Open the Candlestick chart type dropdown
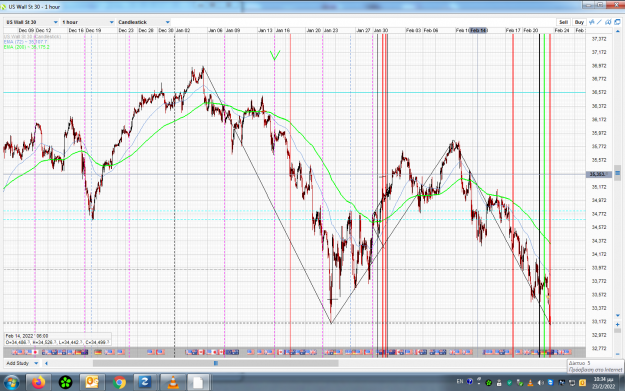This screenshot has width=625, height=391. 144,22
